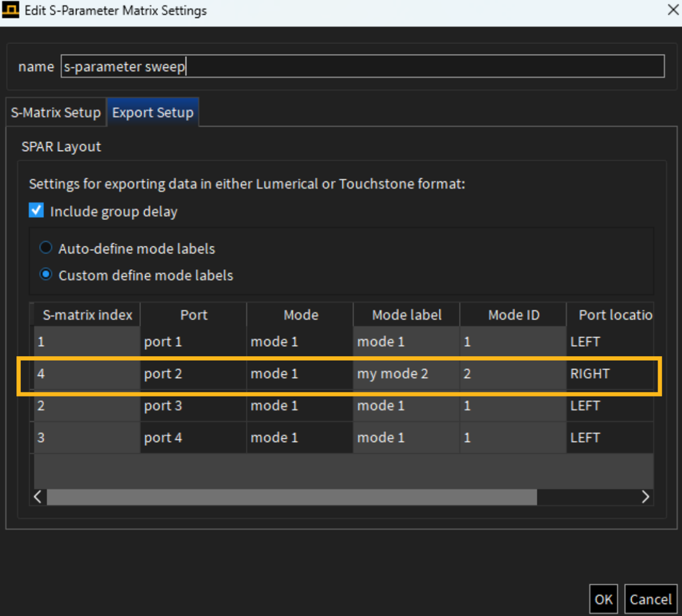Select S-matrix index cell for port 4
This screenshot has height=616, width=682.
pos(87,438)
